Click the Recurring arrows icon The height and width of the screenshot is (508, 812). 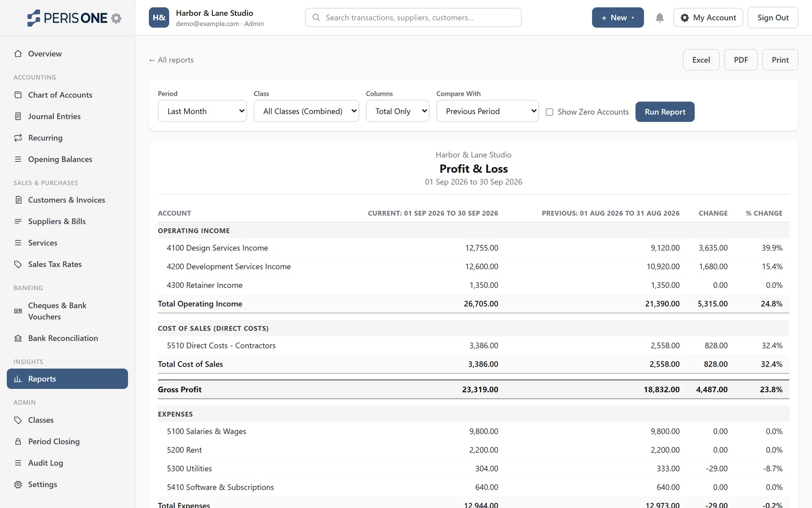tap(18, 138)
